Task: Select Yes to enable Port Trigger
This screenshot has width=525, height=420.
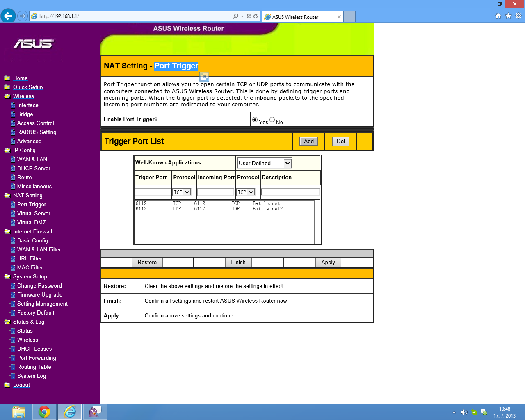Action: click(x=255, y=120)
